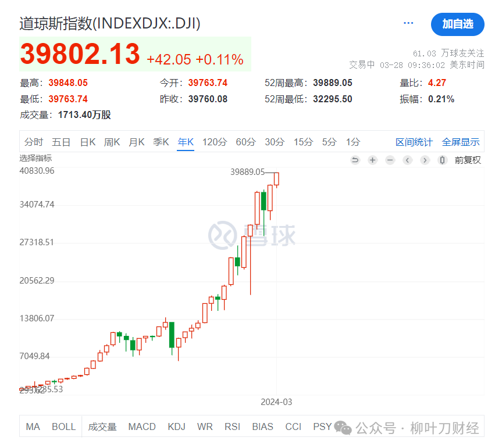Click the chart reset (undo arrow) icon

coord(355,160)
